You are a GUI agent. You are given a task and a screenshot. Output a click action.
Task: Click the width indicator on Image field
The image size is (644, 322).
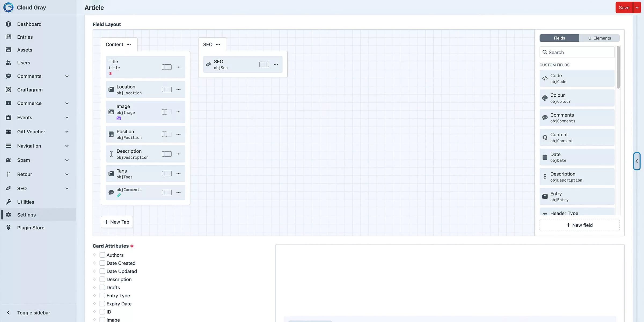coord(167,112)
